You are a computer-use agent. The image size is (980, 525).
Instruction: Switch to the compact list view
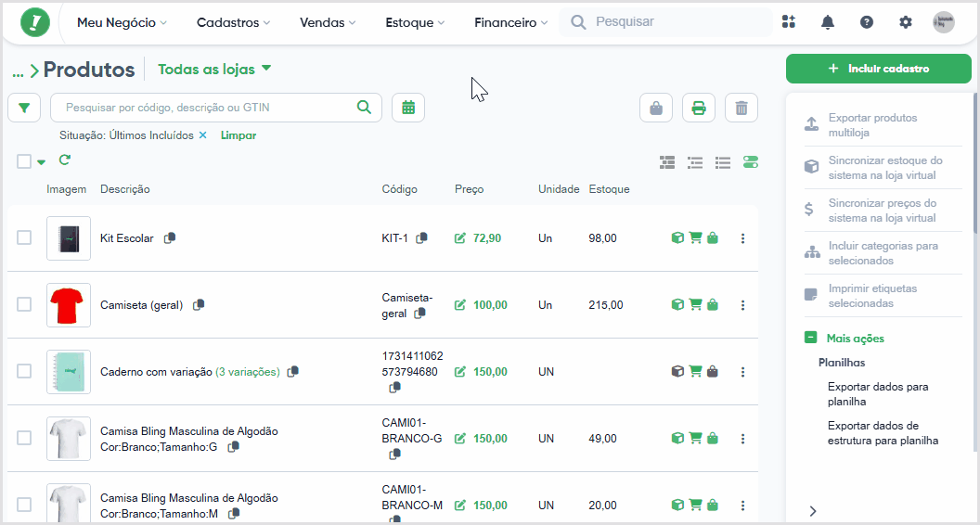pos(723,162)
